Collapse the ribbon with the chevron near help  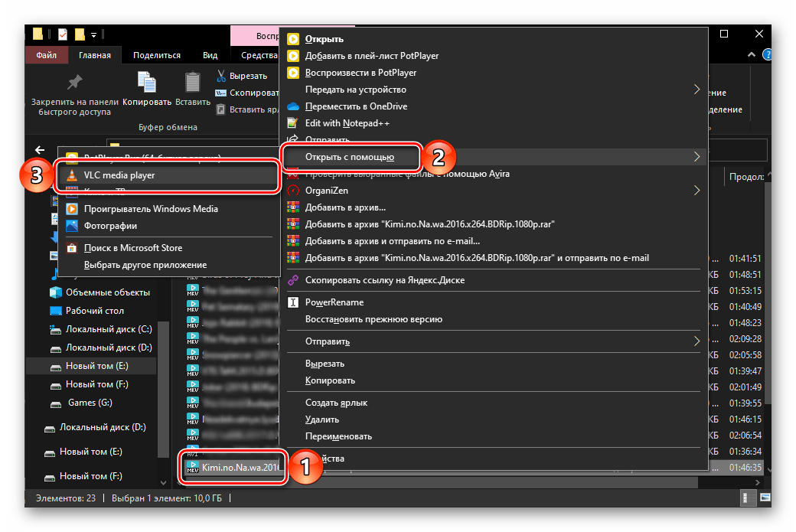[752, 55]
